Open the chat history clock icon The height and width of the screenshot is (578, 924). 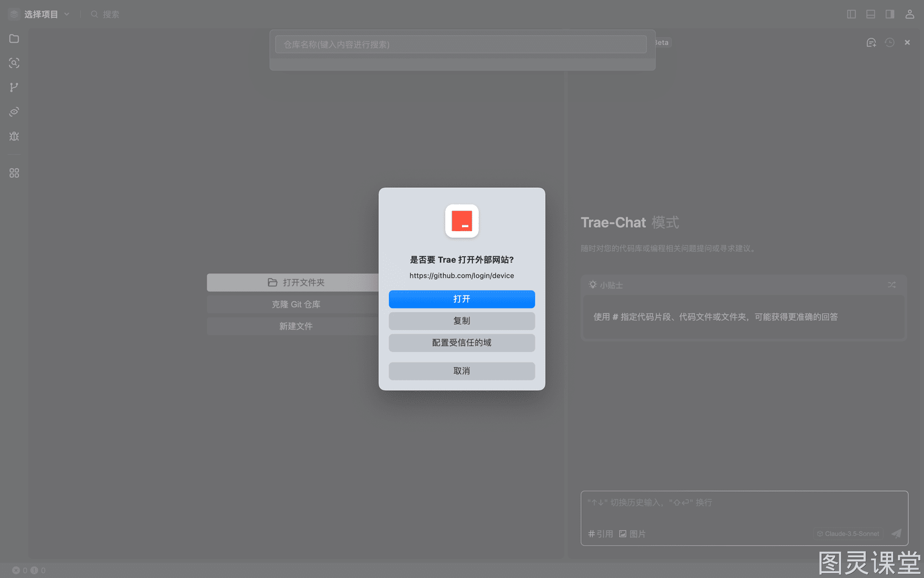[889, 42]
